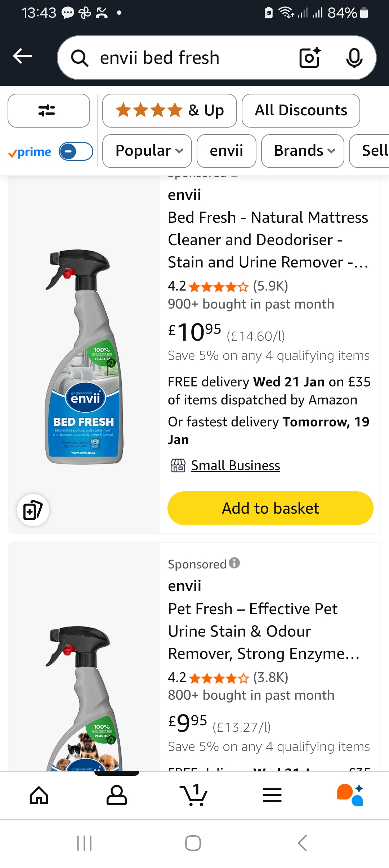The image size is (389, 868).
Task: Open the hamburger menu icon
Action: pos(272,795)
